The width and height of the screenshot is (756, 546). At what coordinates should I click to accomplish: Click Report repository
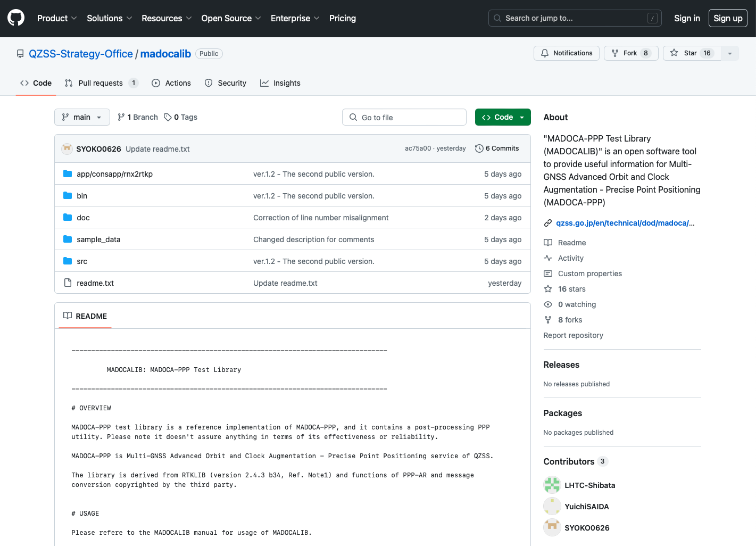click(574, 335)
